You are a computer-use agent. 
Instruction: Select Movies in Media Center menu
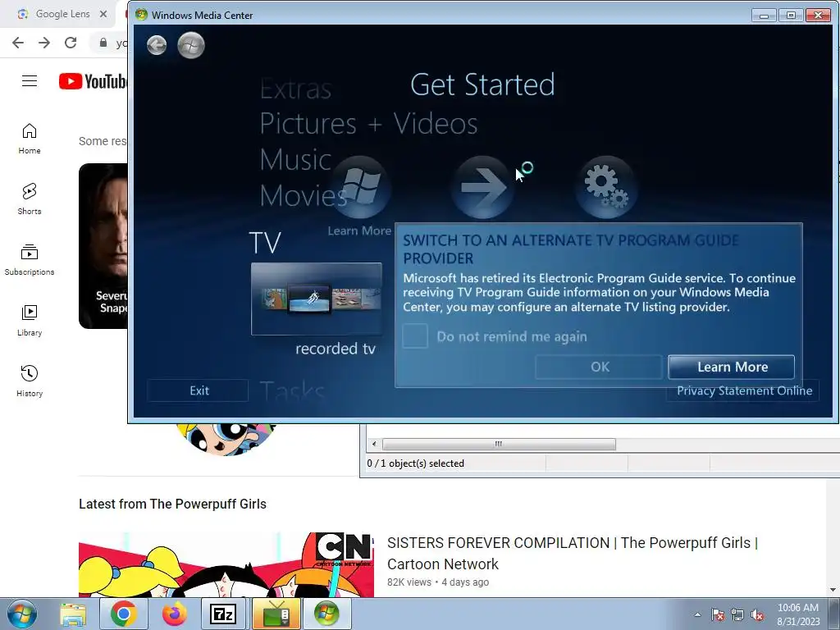[304, 195]
